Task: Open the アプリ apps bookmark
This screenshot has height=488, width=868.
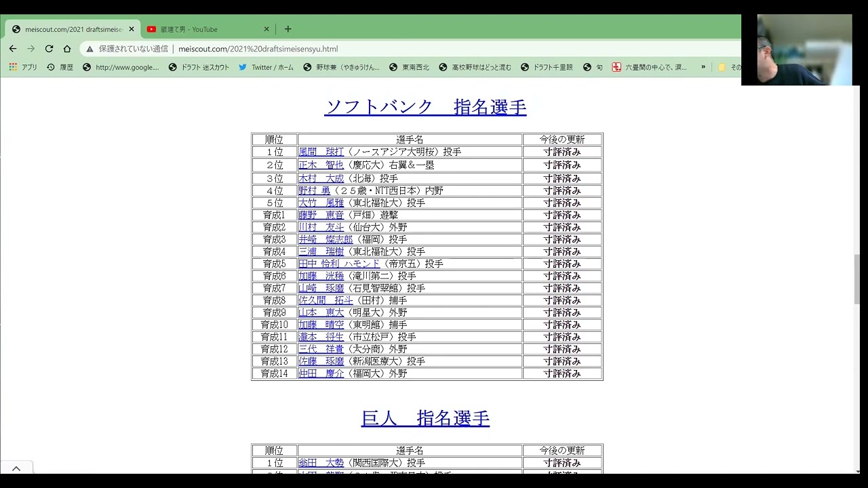Action: [x=23, y=67]
